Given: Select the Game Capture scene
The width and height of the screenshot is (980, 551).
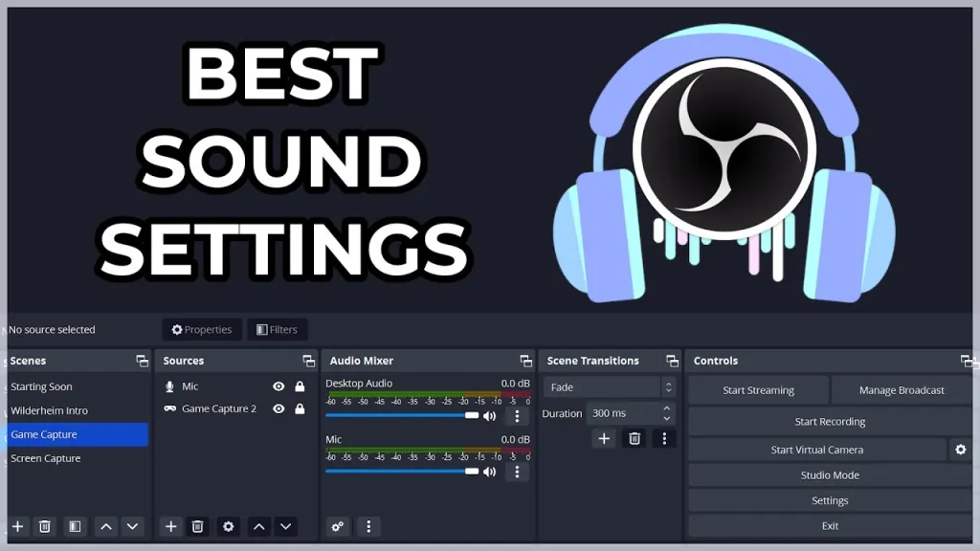Looking at the screenshot, I should tap(78, 434).
